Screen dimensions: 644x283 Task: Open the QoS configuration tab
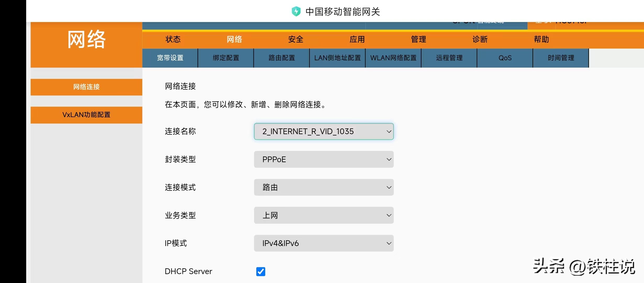click(505, 58)
